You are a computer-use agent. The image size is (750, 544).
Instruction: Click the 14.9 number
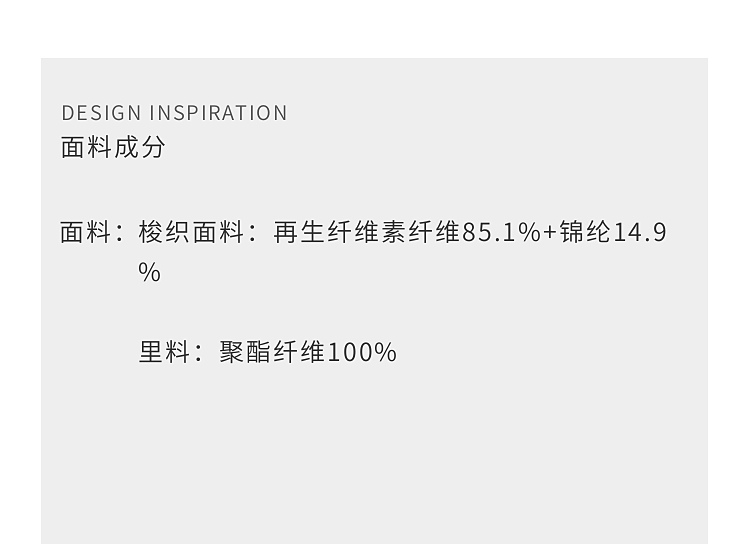(x=639, y=233)
